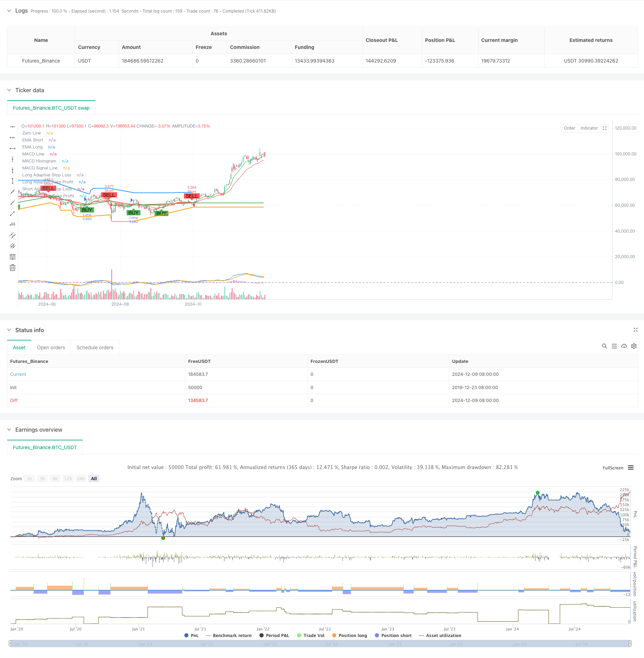Select the price line tool labeled 123
The image size is (644, 658).
click(x=13, y=224)
